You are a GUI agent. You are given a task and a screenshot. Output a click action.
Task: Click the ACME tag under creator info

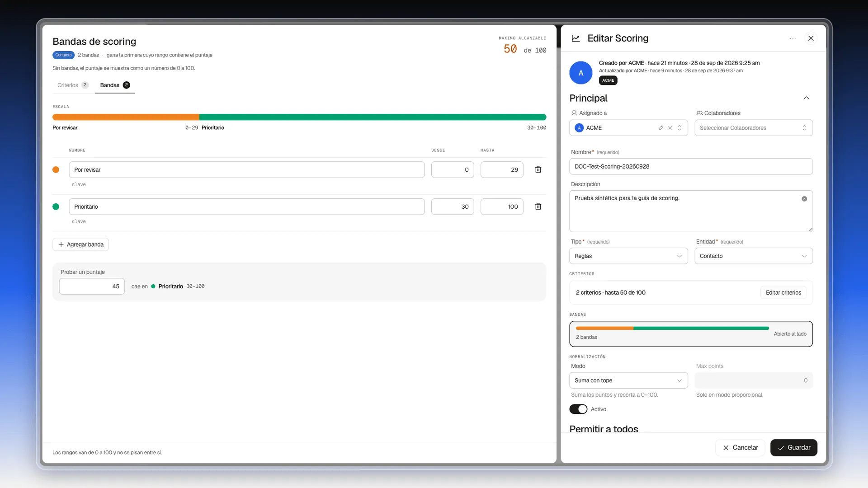(x=608, y=80)
